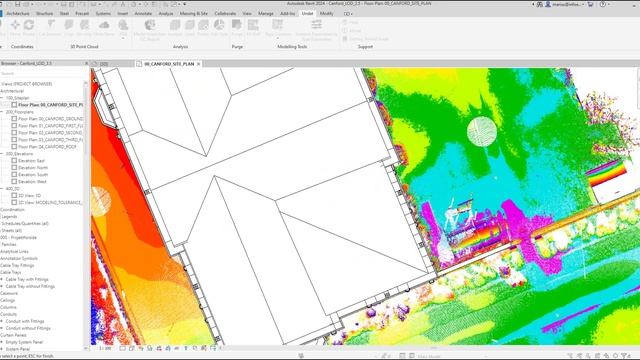This screenshot has width=640, height=360.
Task: Select Floor Plan: 03_CANFORD_THIRD in browser
Action: tap(50, 140)
